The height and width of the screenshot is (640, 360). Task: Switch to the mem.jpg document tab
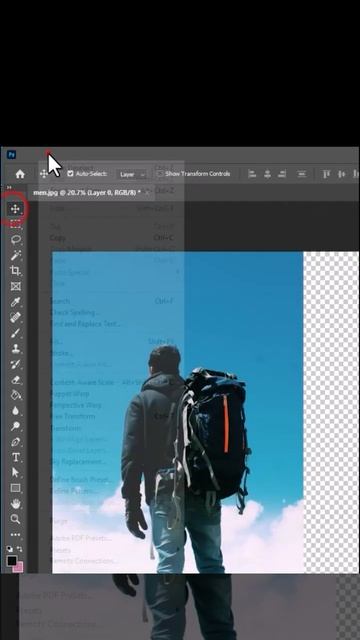[x=87, y=192]
